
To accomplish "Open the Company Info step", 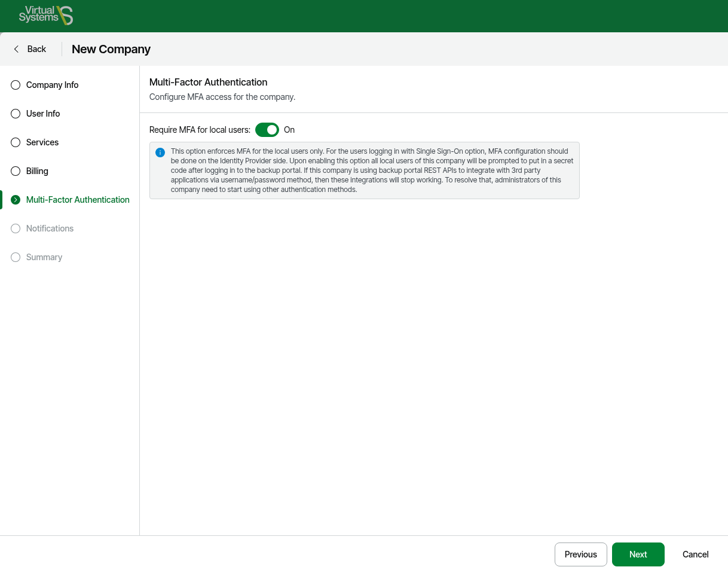I will click(x=52, y=85).
